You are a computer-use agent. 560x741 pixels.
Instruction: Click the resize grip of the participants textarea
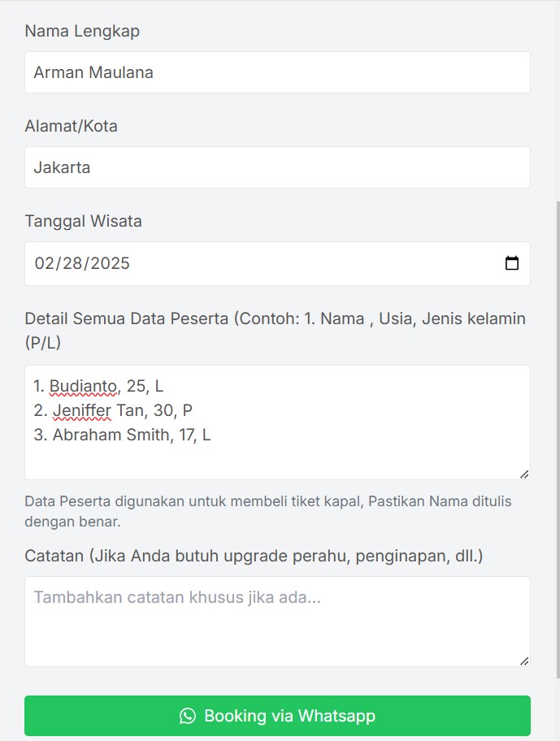525,473
